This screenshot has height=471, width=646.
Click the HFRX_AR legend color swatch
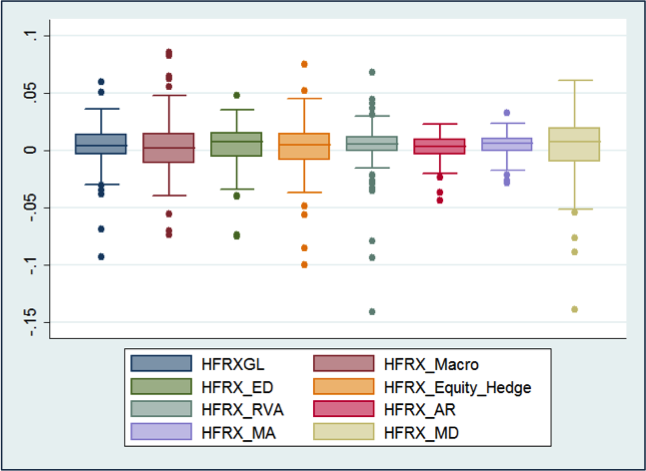pos(346,408)
